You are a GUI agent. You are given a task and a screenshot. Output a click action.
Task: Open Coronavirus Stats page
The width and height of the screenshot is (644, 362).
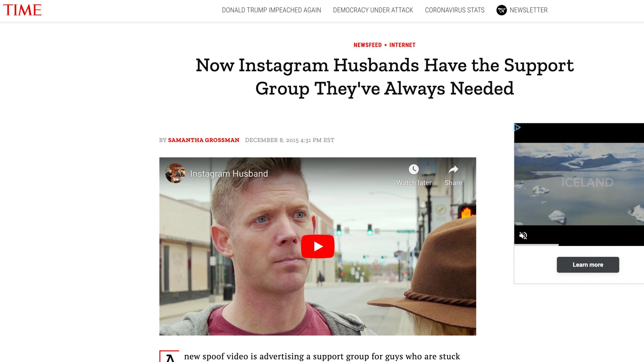coord(455,10)
